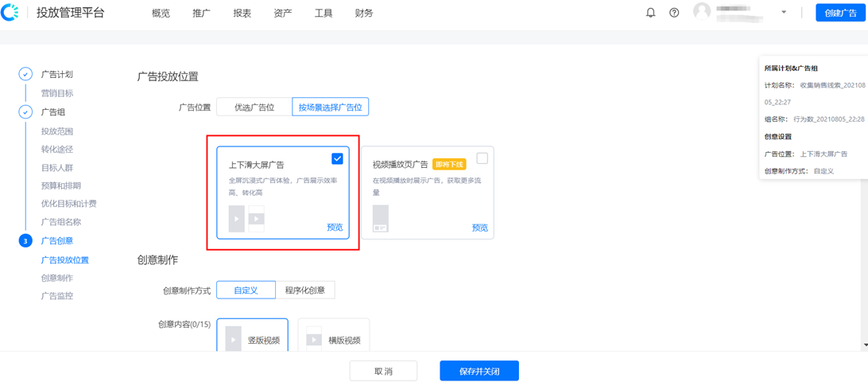Jump to 目标人群 in the sidebar

(57, 167)
